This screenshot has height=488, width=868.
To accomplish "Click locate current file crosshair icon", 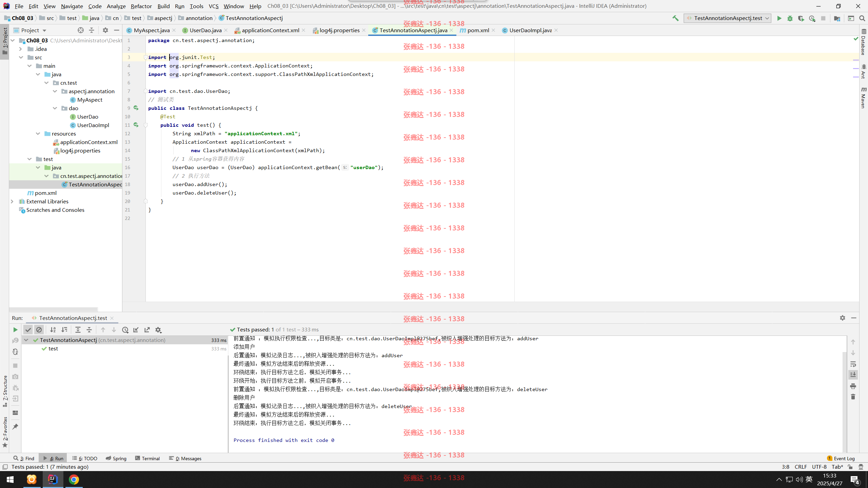I will 81,30.
